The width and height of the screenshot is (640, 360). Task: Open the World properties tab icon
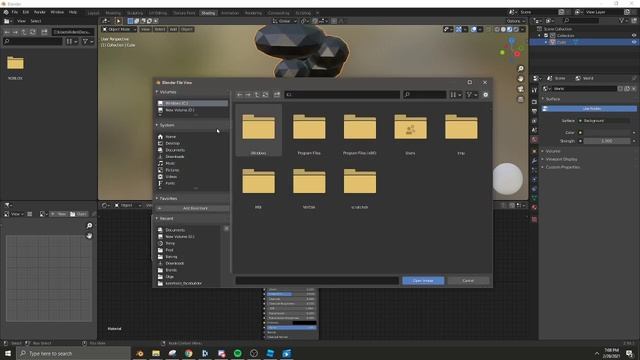point(534,140)
